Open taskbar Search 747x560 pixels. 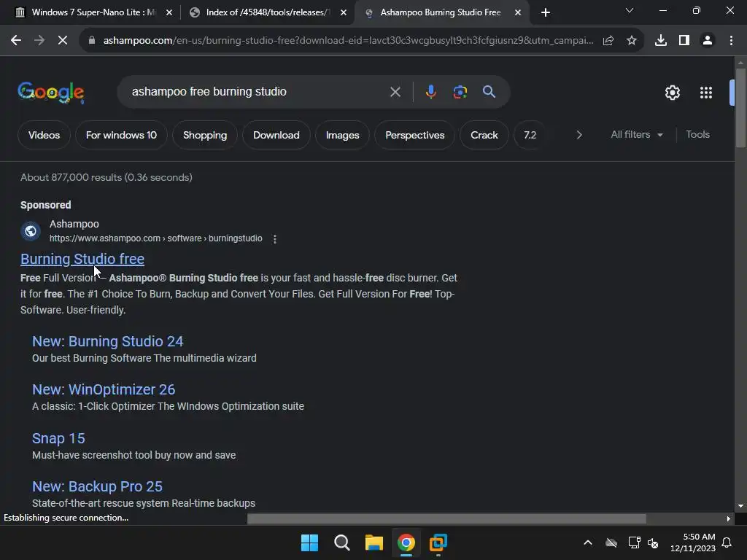(341, 542)
